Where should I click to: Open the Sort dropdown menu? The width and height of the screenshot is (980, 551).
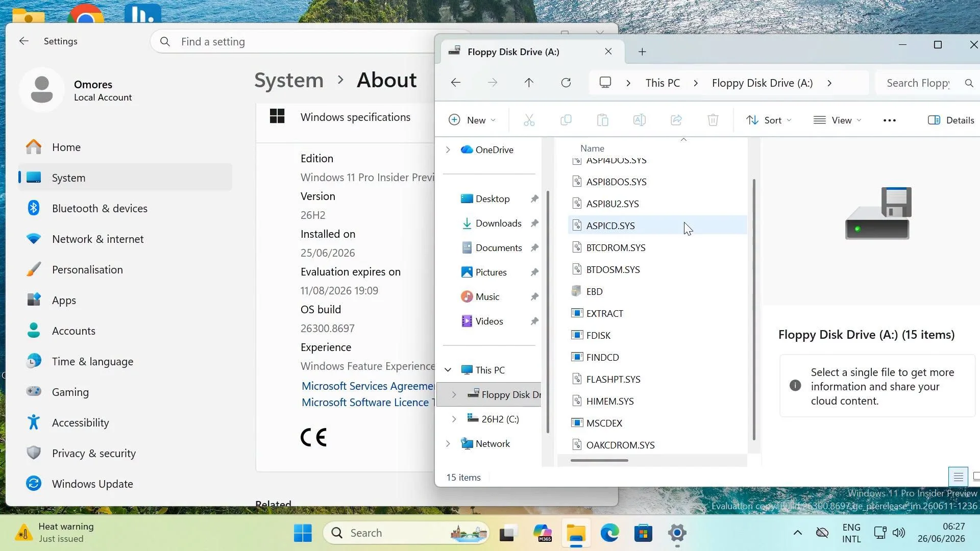coord(769,120)
